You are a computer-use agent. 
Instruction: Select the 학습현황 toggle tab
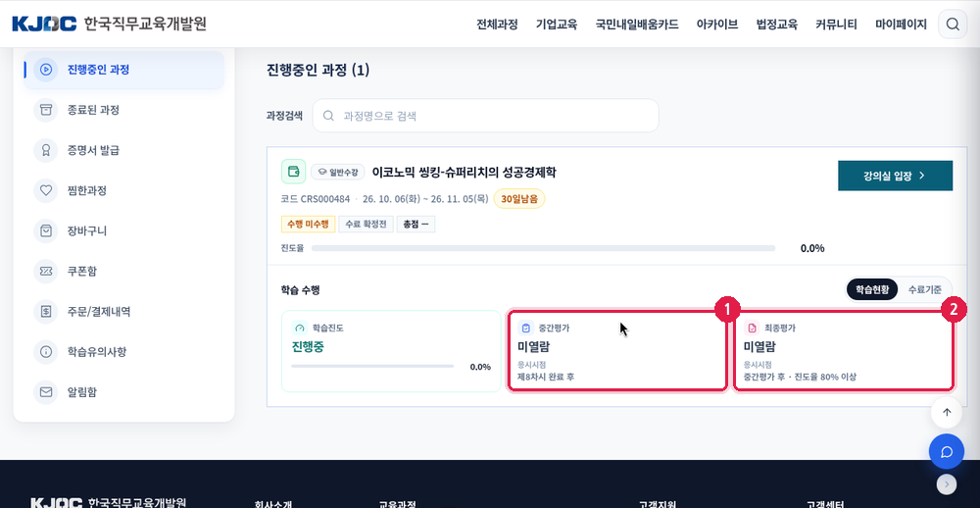pos(872,289)
